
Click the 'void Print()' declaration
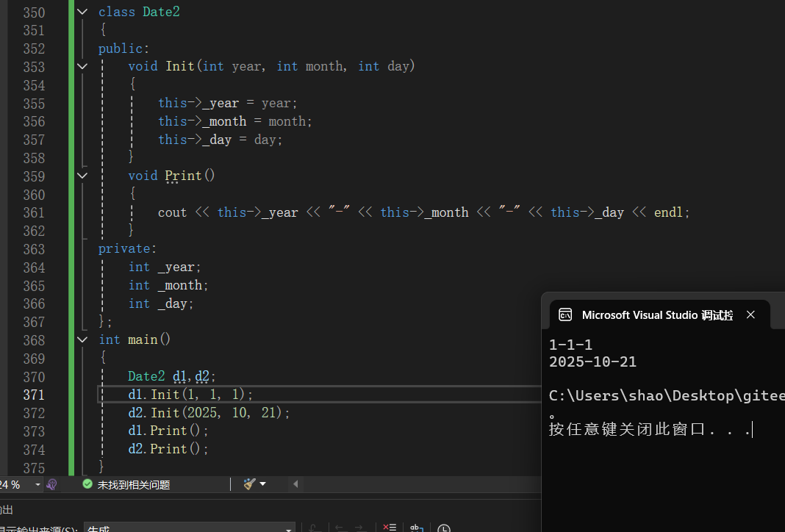click(x=172, y=176)
